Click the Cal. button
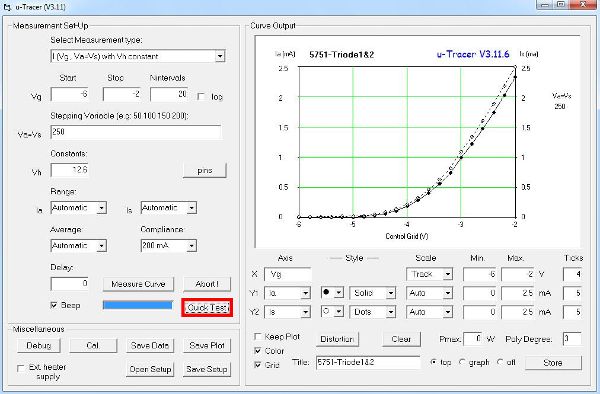 click(93, 345)
